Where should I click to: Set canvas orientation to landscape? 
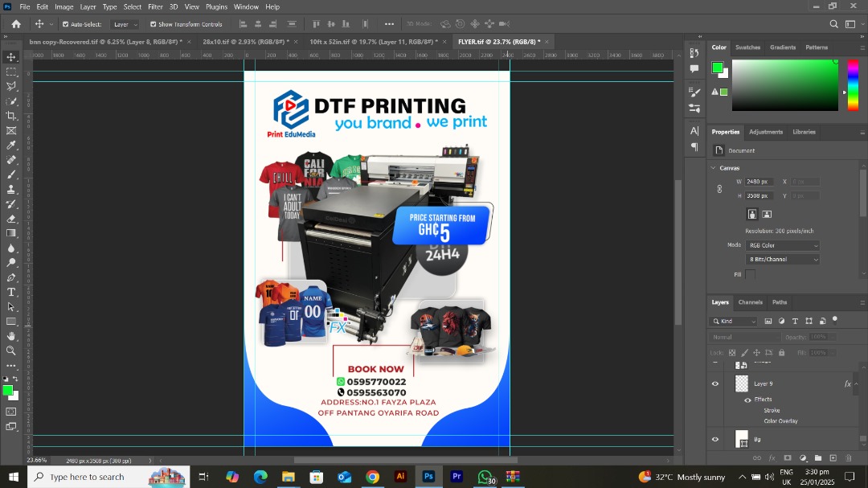tap(767, 214)
